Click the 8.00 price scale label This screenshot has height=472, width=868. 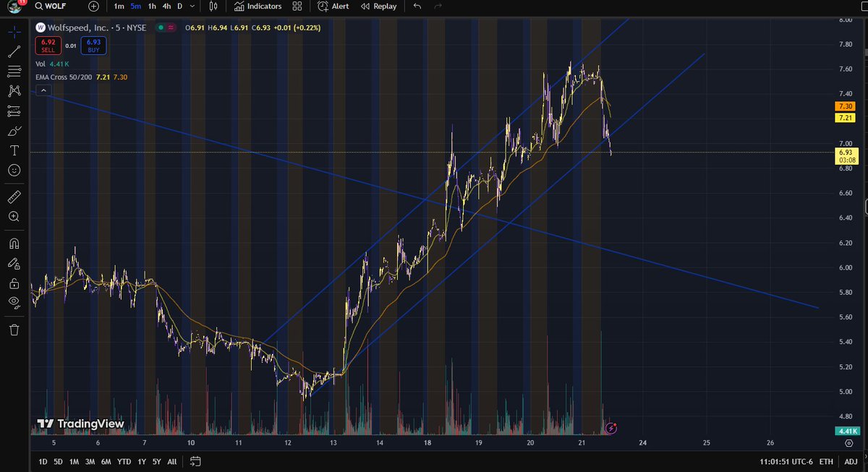pyautogui.click(x=844, y=20)
